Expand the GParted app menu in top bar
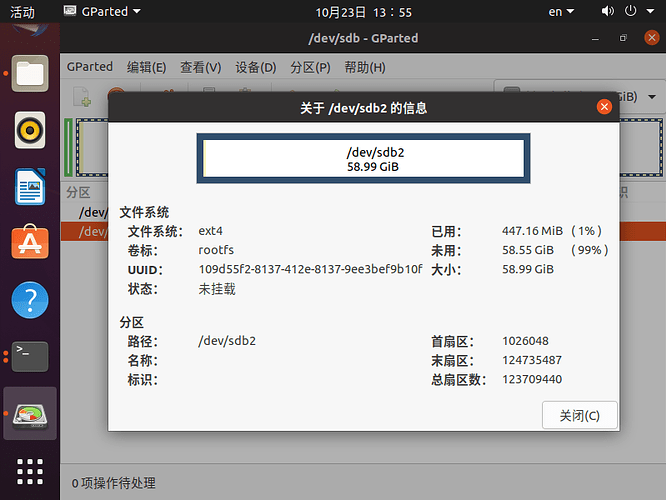This screenshot has width=666, height=500. coord(102,12)
